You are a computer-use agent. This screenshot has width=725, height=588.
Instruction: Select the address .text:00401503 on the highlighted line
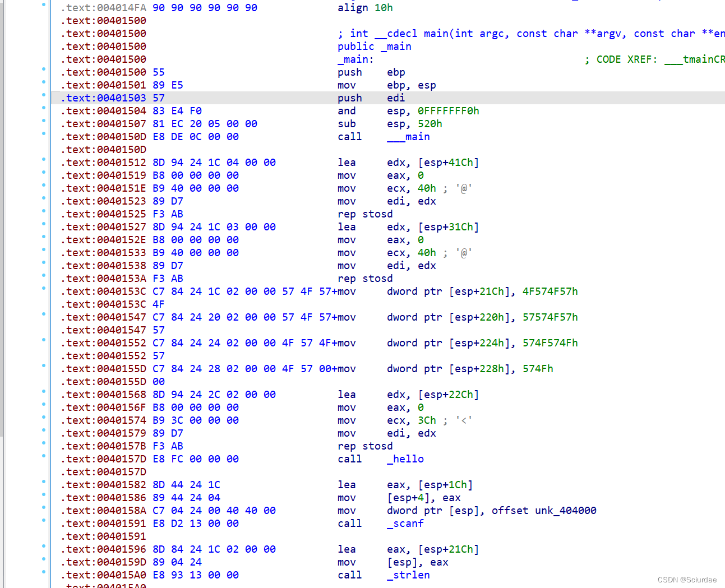click(104, 98)
